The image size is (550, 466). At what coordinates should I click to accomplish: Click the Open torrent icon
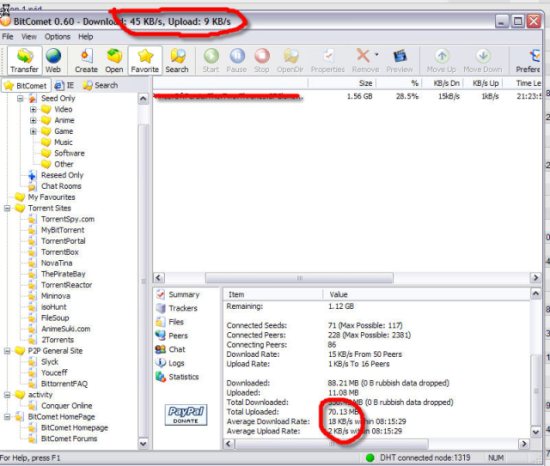point(114,60)
